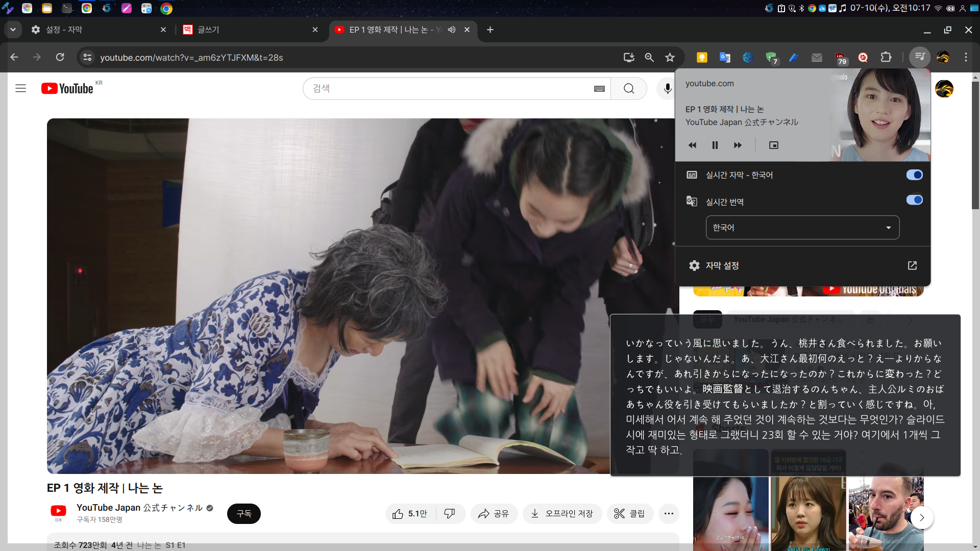Screen dimensions: 980x551
Task: Click the seek forward icon in media popup
Action: tap(738, 145)
